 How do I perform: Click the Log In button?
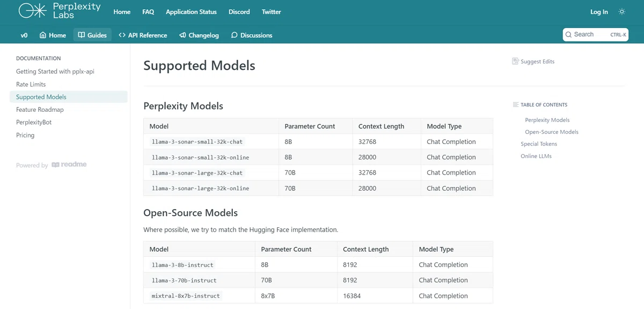[599, 12]
